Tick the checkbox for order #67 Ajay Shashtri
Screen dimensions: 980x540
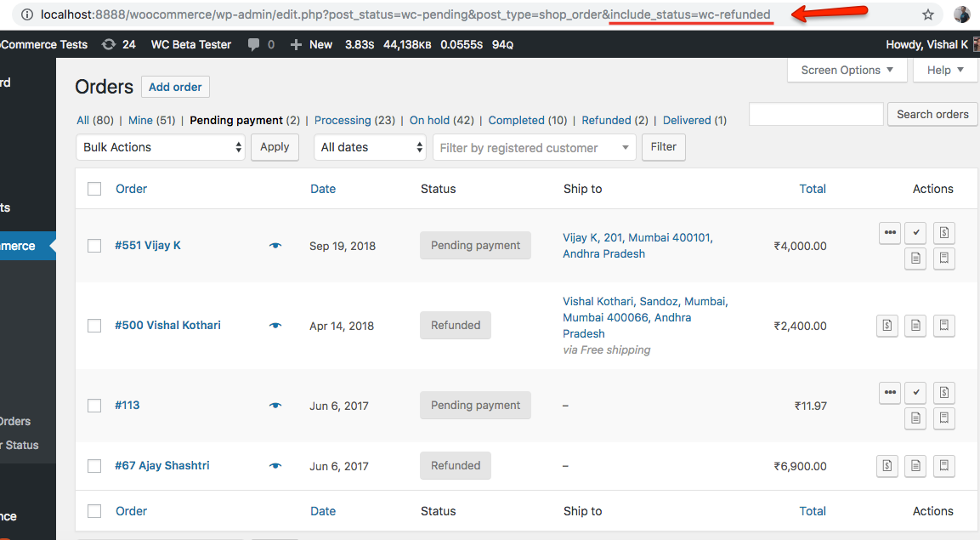(94, 466)
